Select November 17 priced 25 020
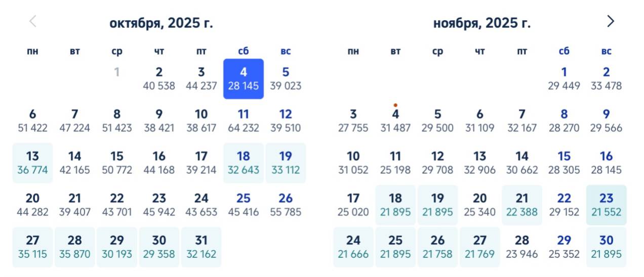 tap(353, 205)
